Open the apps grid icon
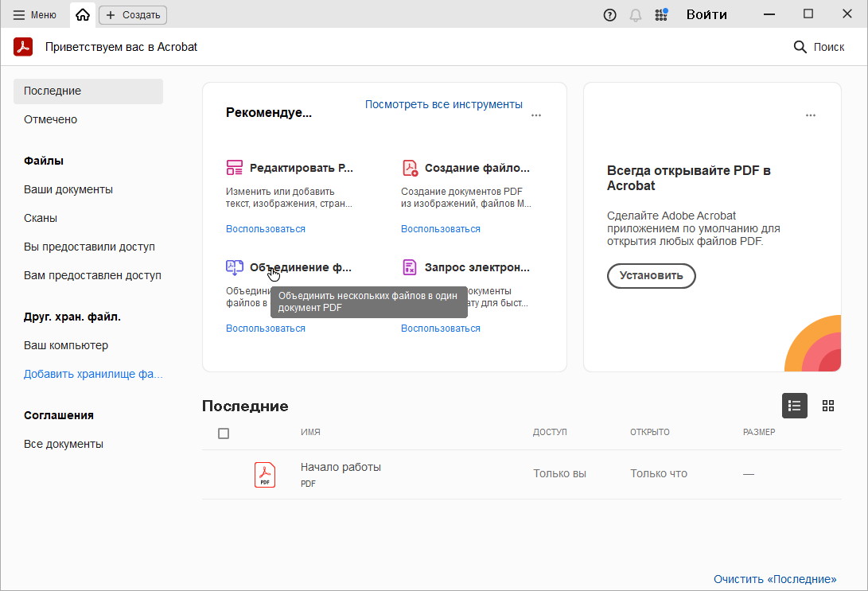This screenshot has height=591, width=868. [661, 15]
